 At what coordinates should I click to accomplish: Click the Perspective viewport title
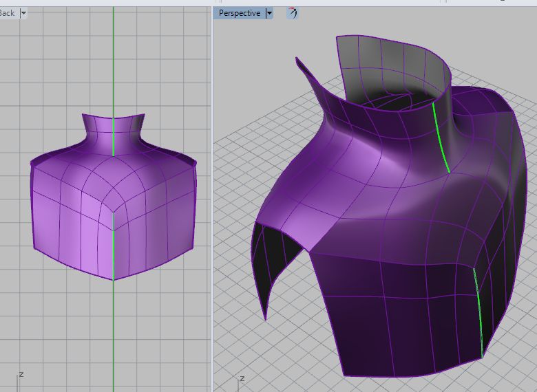coord(239,13)
